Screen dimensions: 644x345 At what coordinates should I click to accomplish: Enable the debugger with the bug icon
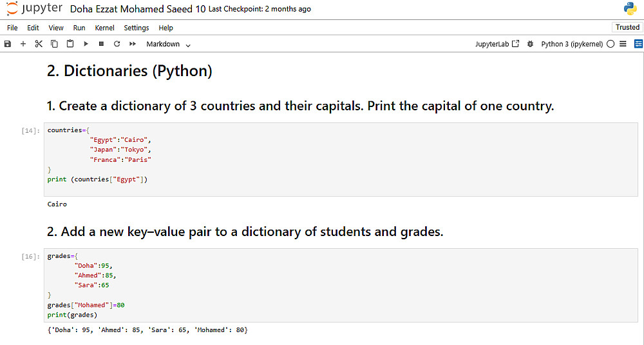[530, 44]
